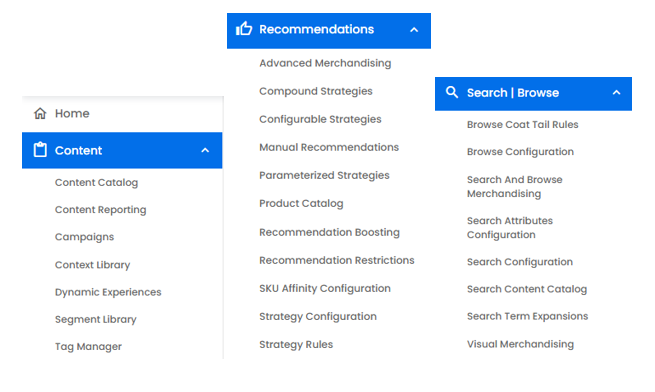Select Manual Recommendations
This screenshot has width=655, height=392.
329,147
